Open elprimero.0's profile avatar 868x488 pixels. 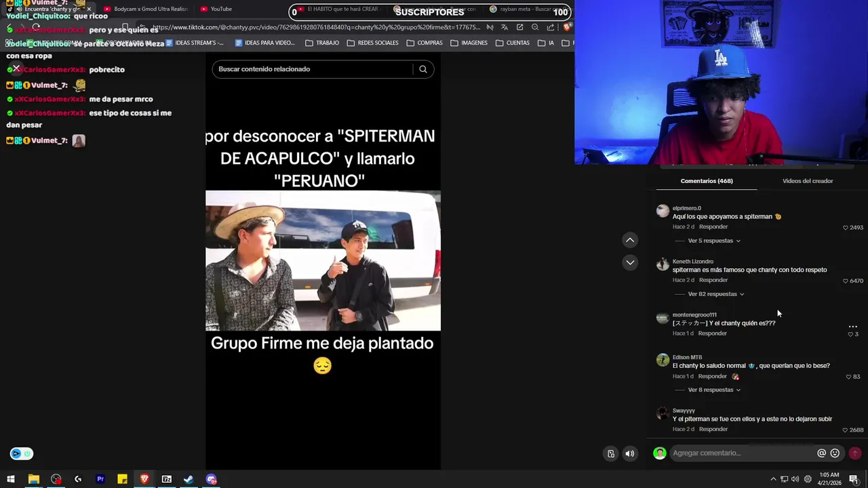click(x=663, y=211)
